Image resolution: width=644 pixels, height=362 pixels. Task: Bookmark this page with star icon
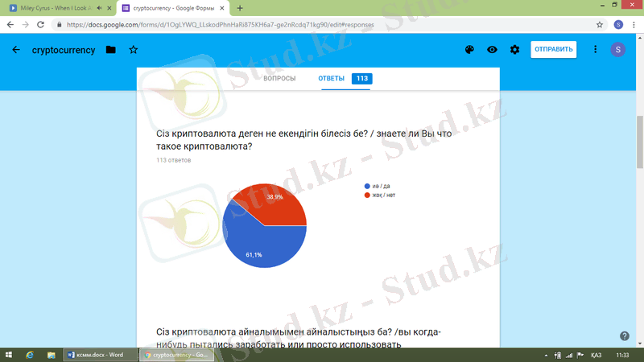(x=600, y=25)
